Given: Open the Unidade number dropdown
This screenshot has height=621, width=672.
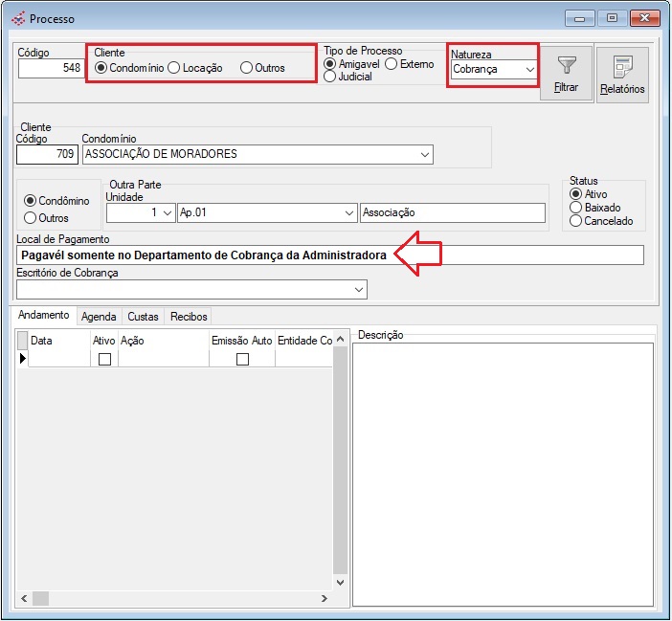Looking at the screenshot, I should [167, 213].
